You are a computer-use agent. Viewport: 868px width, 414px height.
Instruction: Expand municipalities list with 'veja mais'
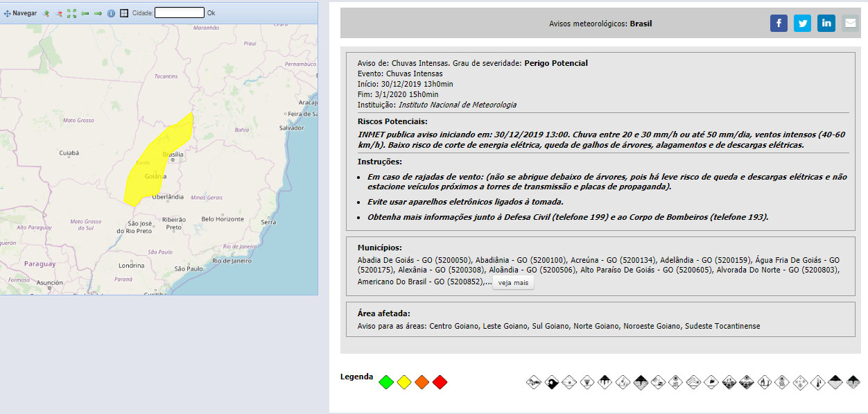click(x=513, y=283)
